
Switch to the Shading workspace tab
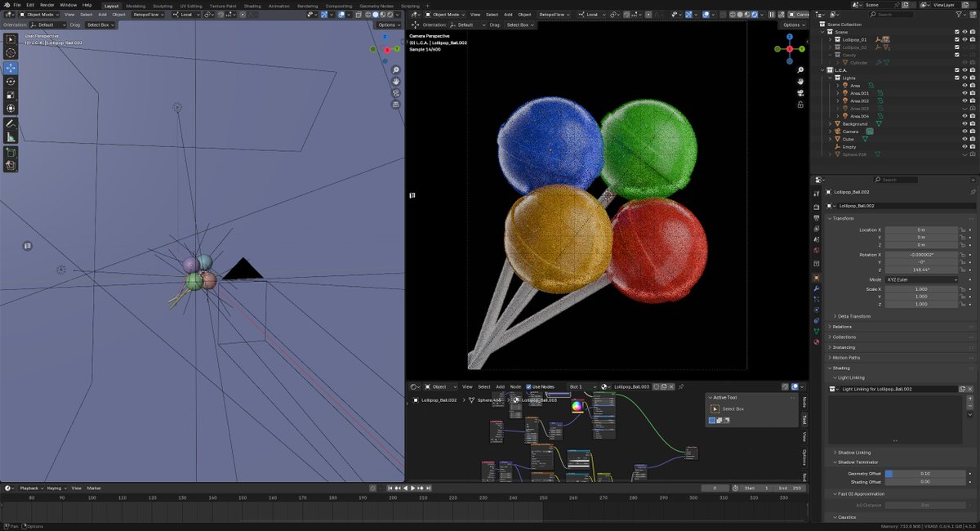(252, 6)
